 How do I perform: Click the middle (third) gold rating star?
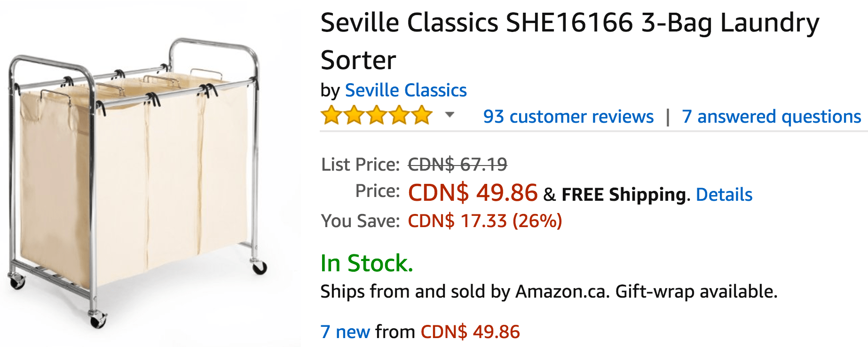pos(377,115)
